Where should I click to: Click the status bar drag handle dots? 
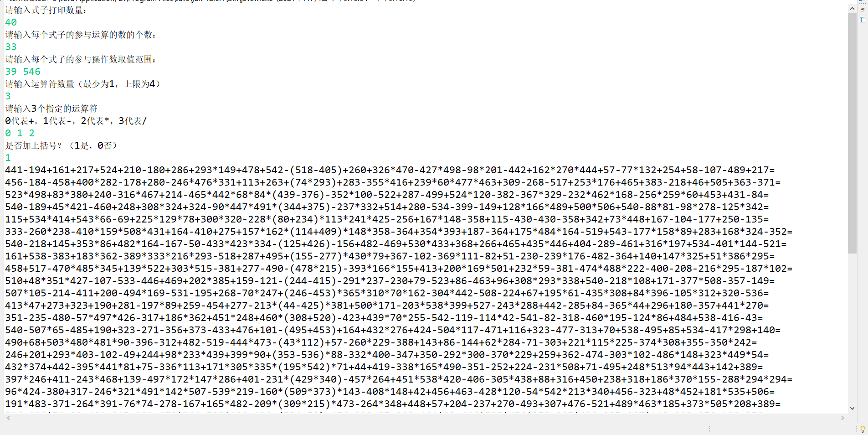coord(709,429)
